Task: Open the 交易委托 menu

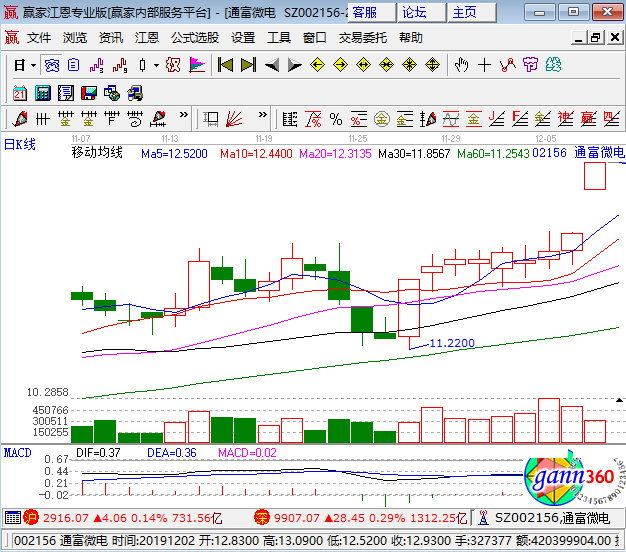Action: [x=363, y=38]
